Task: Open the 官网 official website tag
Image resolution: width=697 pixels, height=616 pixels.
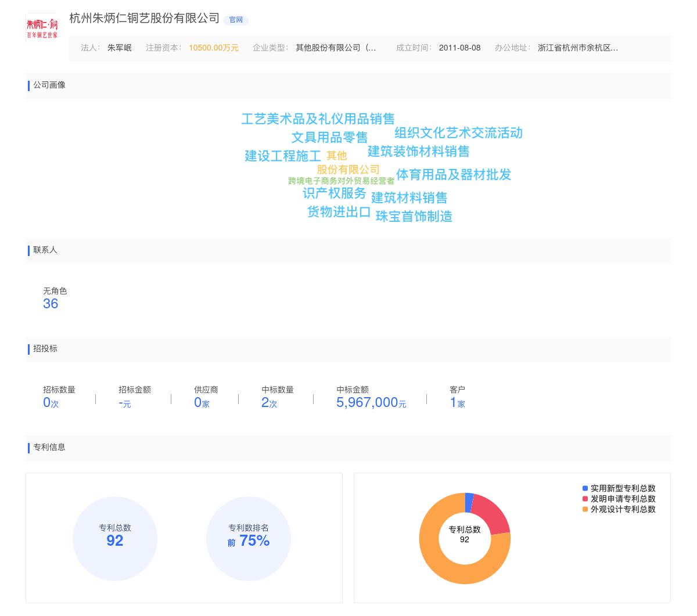Action: coord(236,20)
